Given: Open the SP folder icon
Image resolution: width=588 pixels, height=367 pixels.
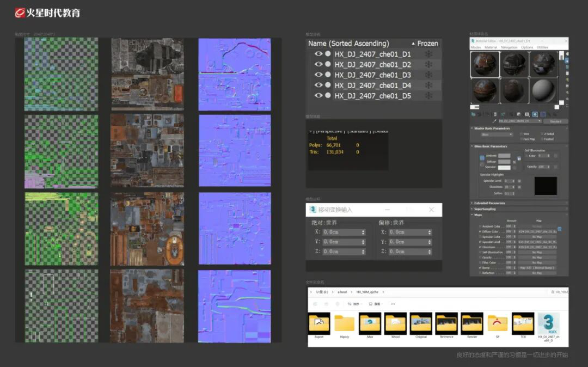Looking at the screenshot, I should pyautogui.click(x=498, y=323).
